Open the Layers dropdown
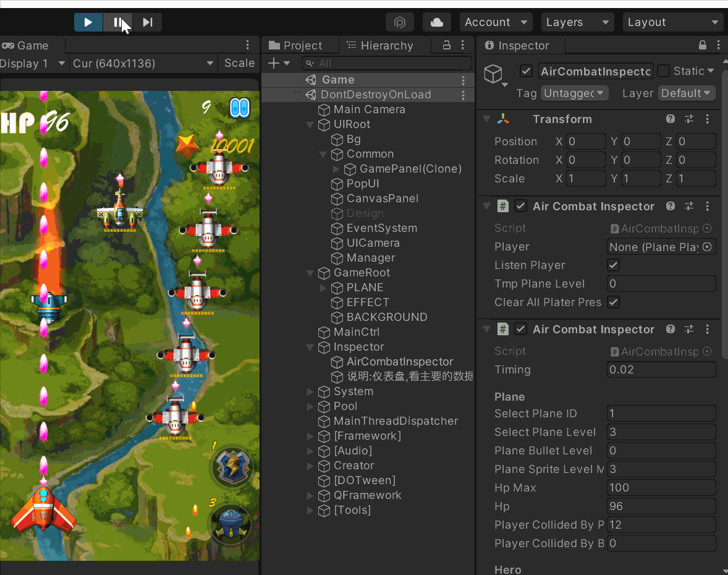This screenshot has width=728, height=575. tap(578, 22)
